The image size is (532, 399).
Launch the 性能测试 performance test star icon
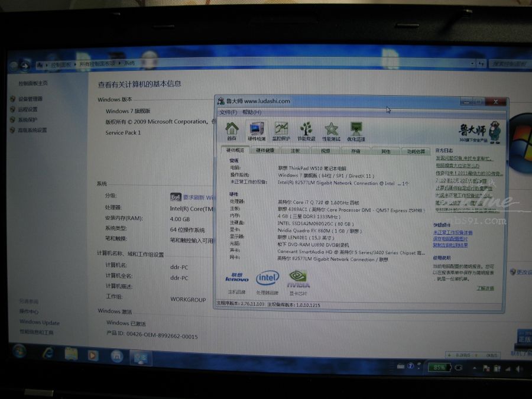pos(331,130)
